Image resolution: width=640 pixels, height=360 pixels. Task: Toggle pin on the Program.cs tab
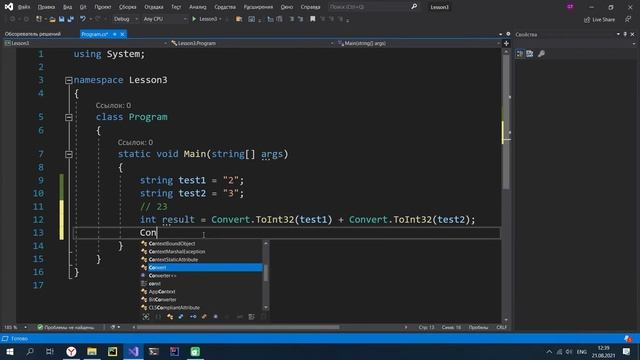coord(115,34)
